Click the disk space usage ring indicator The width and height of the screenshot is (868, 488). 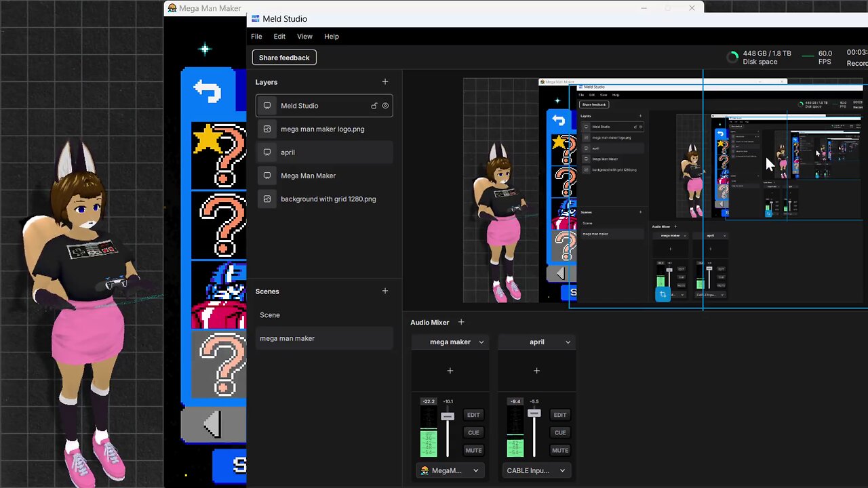coord(732,58)
